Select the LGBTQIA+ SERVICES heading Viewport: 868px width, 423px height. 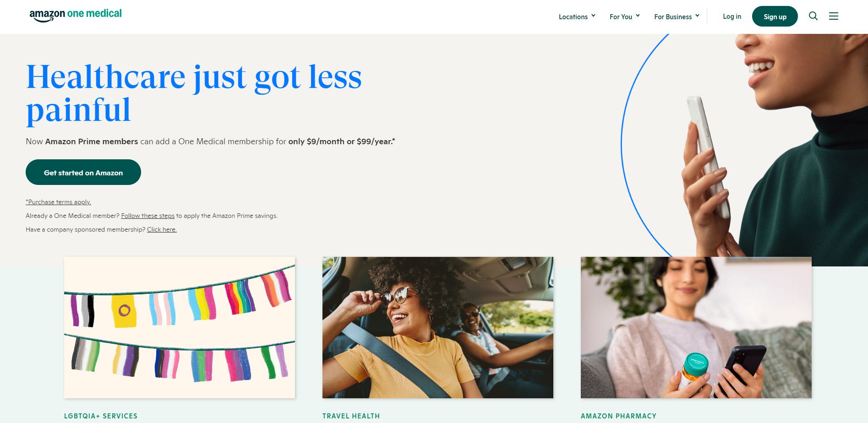coord(101,416)
